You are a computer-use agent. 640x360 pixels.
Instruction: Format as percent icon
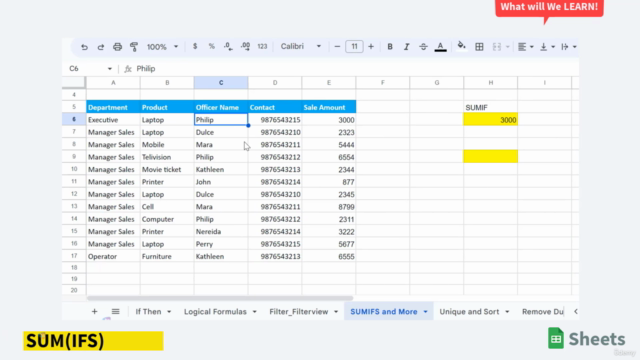click(x=211, y=47)
